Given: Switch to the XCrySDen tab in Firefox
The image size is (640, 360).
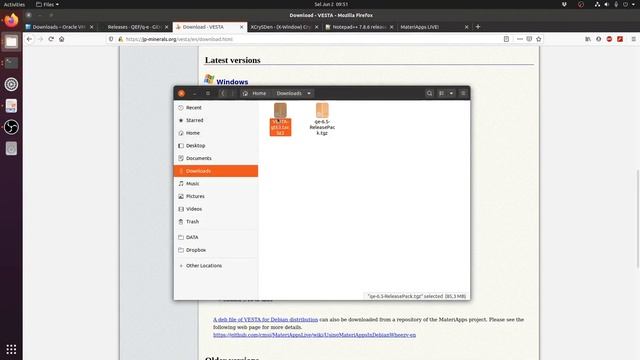Looking at the screenshot, I should [x=285, y=27].
